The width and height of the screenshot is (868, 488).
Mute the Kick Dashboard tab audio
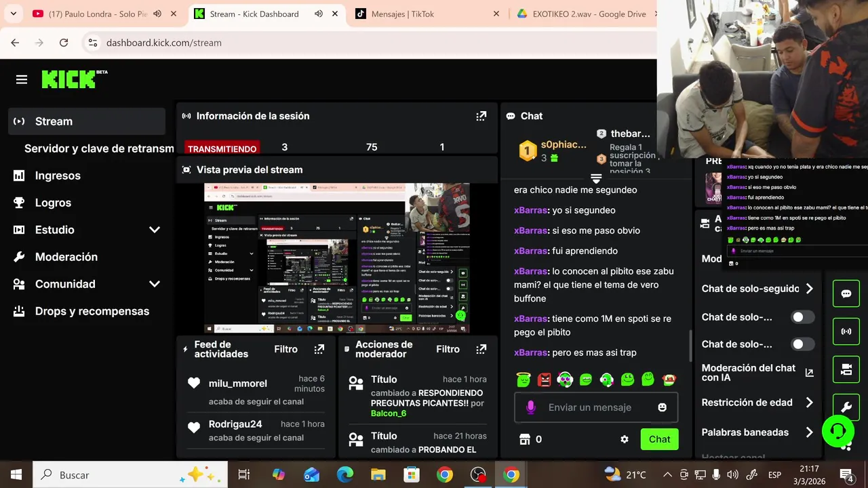(x=319, y=14)
